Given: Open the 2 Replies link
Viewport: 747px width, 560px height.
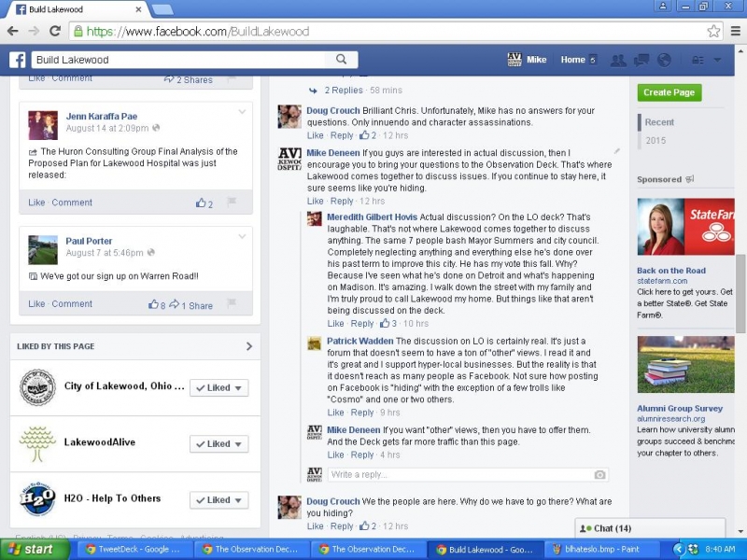Looking at the screenshot, I should pyautogui.click(x=343, y=91).
